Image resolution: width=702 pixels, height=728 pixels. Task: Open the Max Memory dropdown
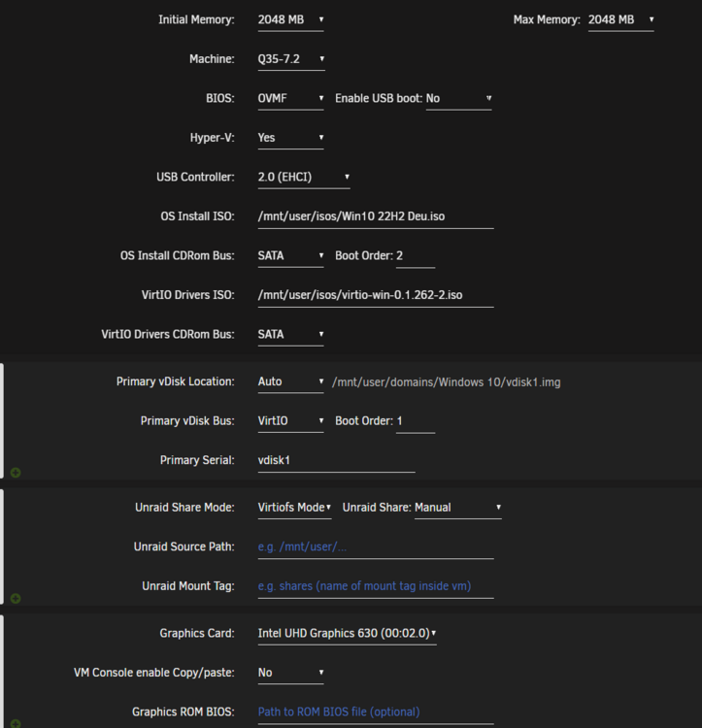(620, 20)
